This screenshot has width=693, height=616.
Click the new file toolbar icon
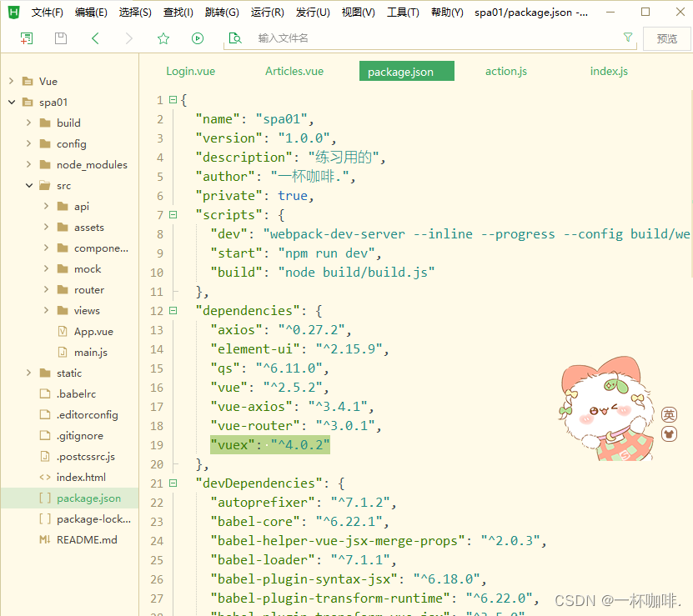[x=27, y=38]
